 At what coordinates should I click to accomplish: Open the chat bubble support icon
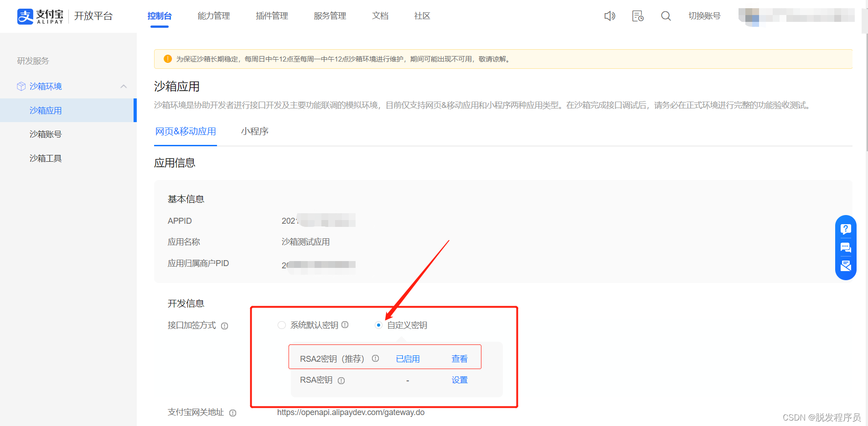click(846, 247)
